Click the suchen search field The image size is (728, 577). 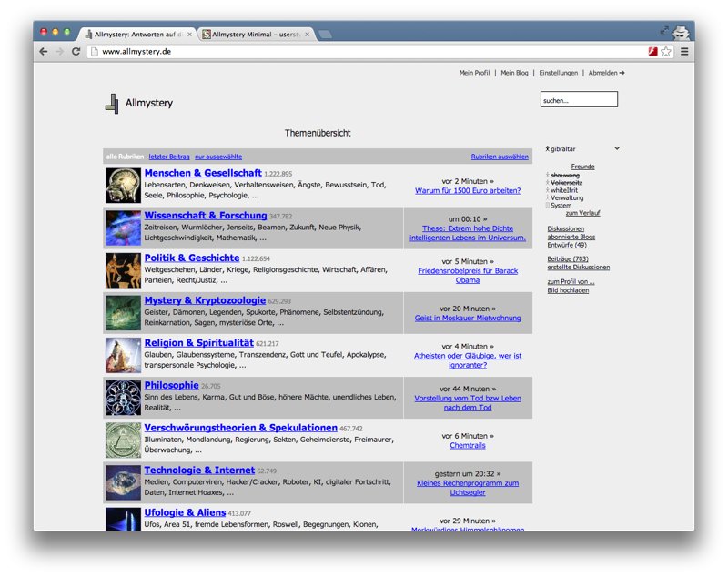pyautogui.click(x=579, y=99)
